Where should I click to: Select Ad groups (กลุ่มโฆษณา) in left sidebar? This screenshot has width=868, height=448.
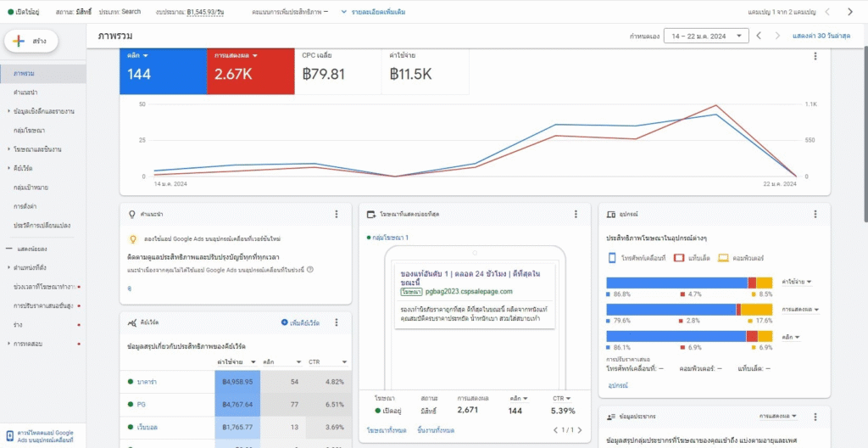point(30,130)
